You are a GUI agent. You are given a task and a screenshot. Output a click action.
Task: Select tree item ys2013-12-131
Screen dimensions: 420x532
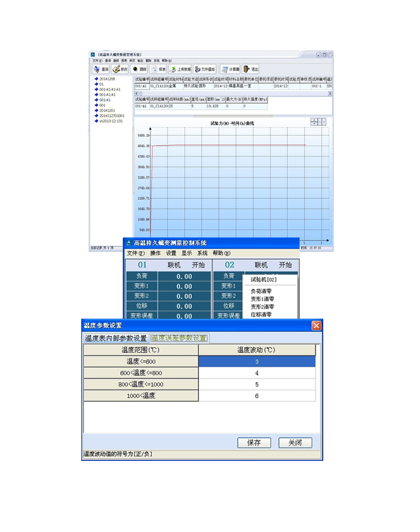coord(111,120)
